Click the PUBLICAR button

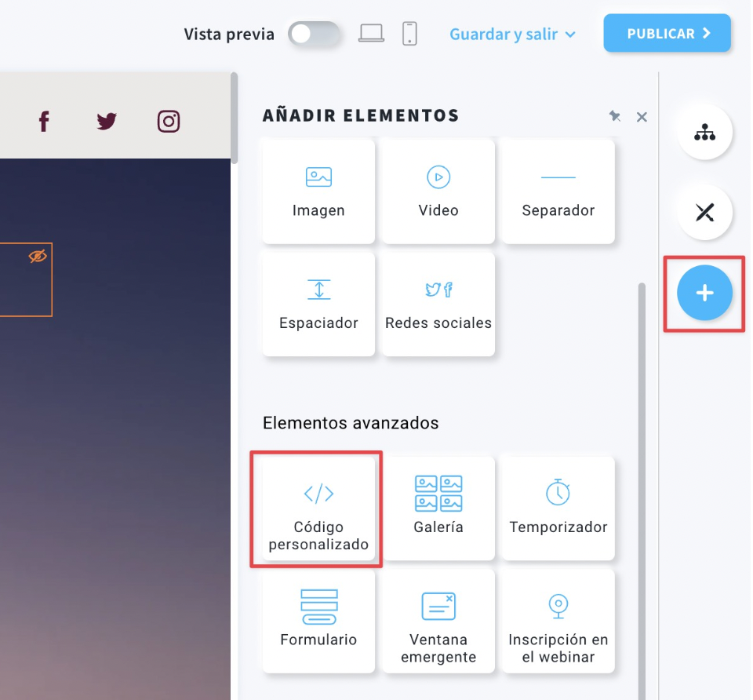coord(667,33)
